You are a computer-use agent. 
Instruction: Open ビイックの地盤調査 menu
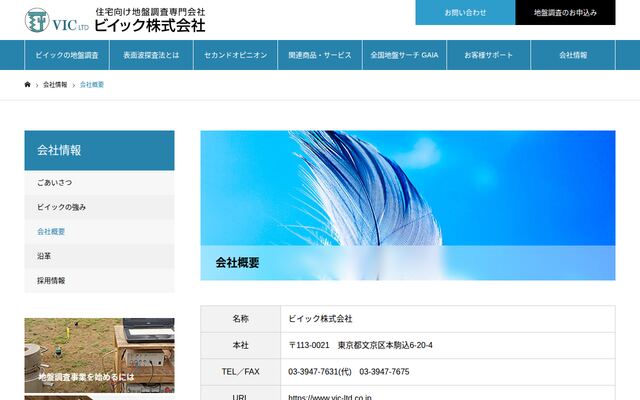coord(67,55)
